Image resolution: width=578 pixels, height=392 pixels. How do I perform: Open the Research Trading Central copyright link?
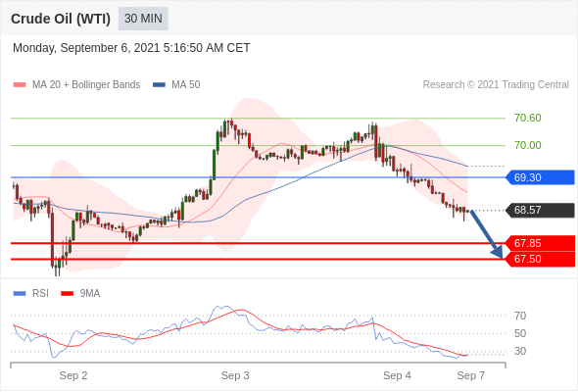[496, 85]
